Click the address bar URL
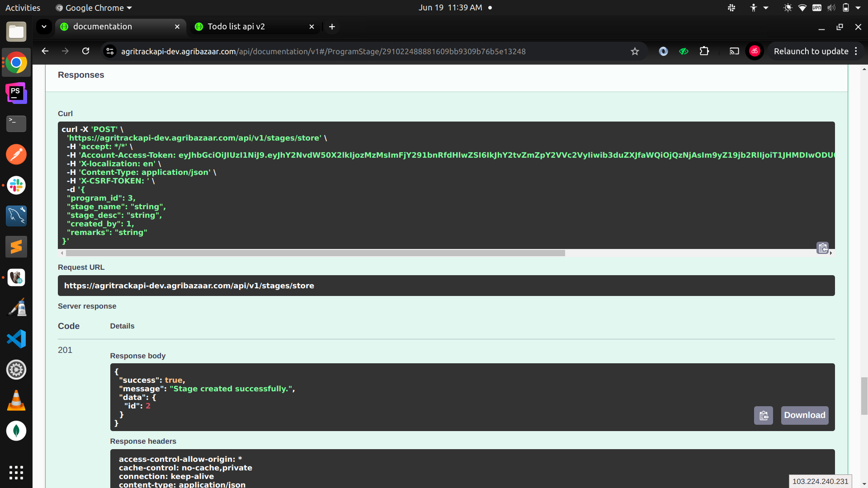This screenshot has width=868, height=488. click(x=323, y=52)
